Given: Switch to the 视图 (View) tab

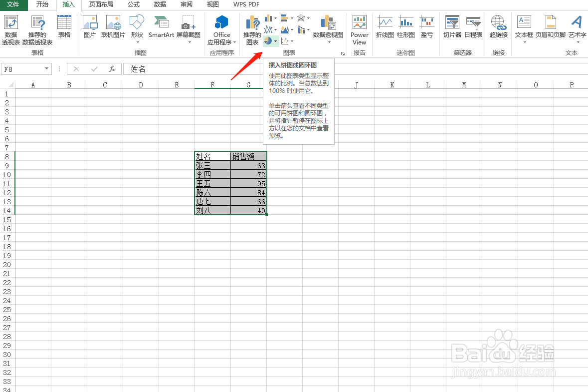Looking at the screenshot, I should pyautogui.click(x=212, y=4).
